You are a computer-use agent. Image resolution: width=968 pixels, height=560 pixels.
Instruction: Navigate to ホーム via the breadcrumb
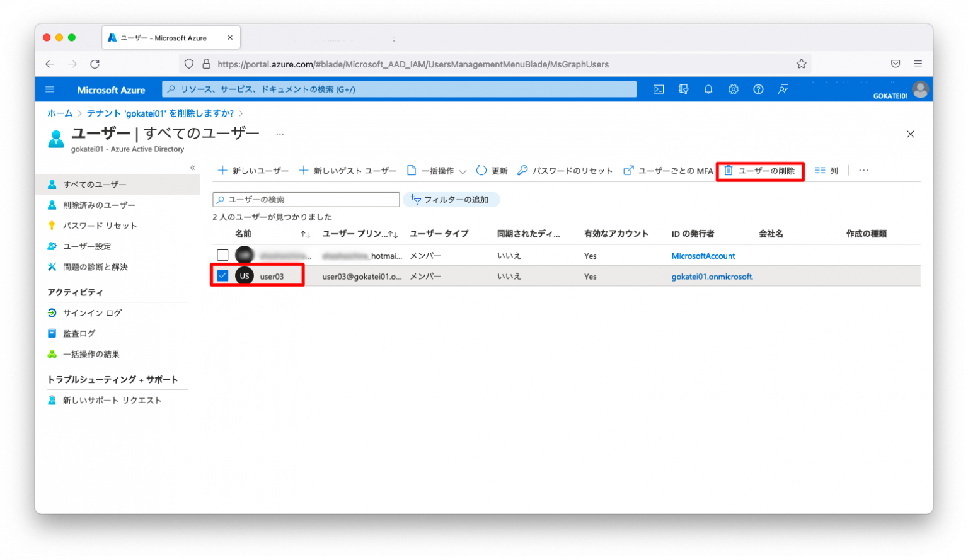(59, 113)
